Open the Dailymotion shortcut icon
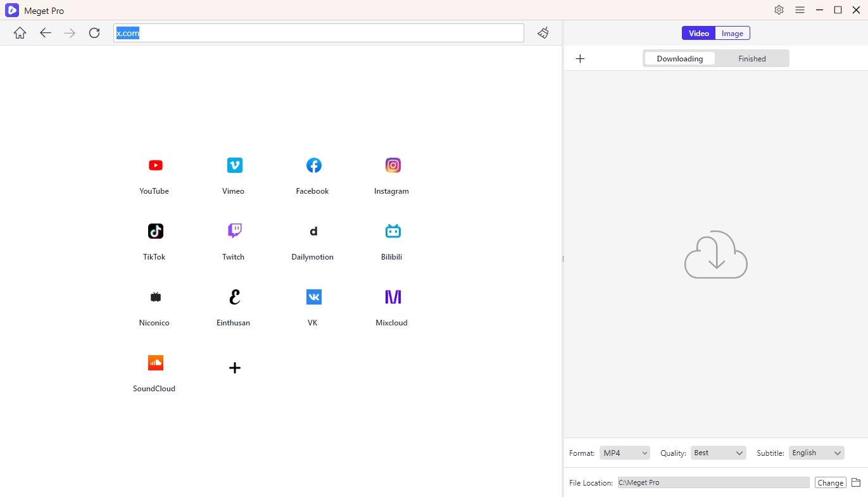The height and width of the screenshot is (497, 868). (x=314, y=231)
